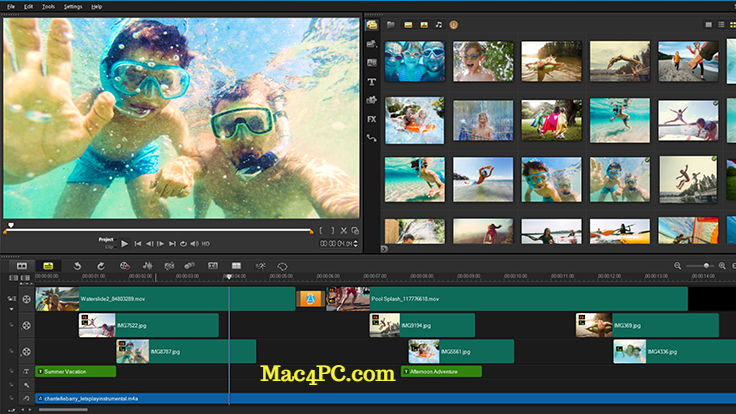Select the Media library panel icon
Screen dimensions: 736x414
pos(372,25)
